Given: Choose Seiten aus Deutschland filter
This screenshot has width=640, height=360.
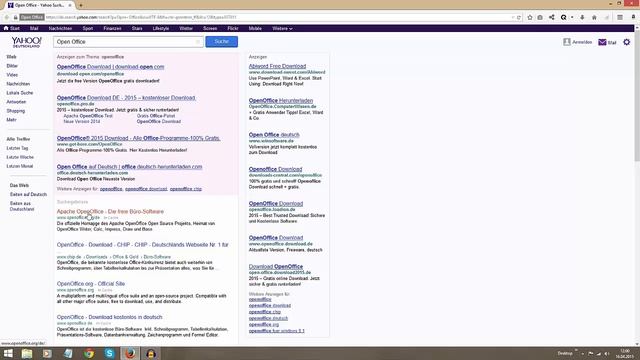Looking at the screenshot, I should pyautogui.click(x=22, y=206).
